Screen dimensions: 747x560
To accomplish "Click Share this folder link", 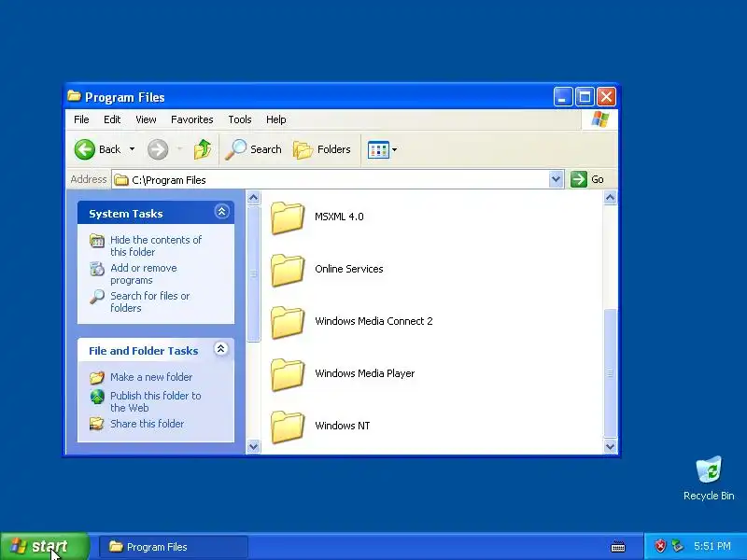I will pyautogui.click(x=147, y=424).
